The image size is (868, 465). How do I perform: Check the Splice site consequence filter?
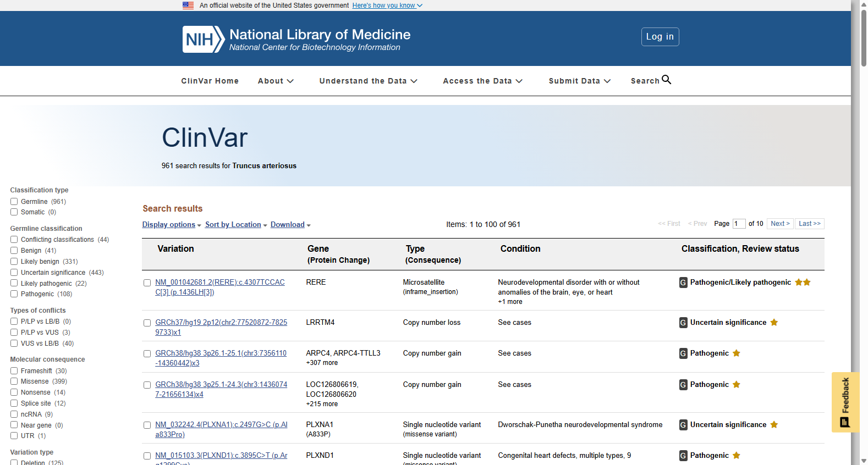tap(14, 403)
